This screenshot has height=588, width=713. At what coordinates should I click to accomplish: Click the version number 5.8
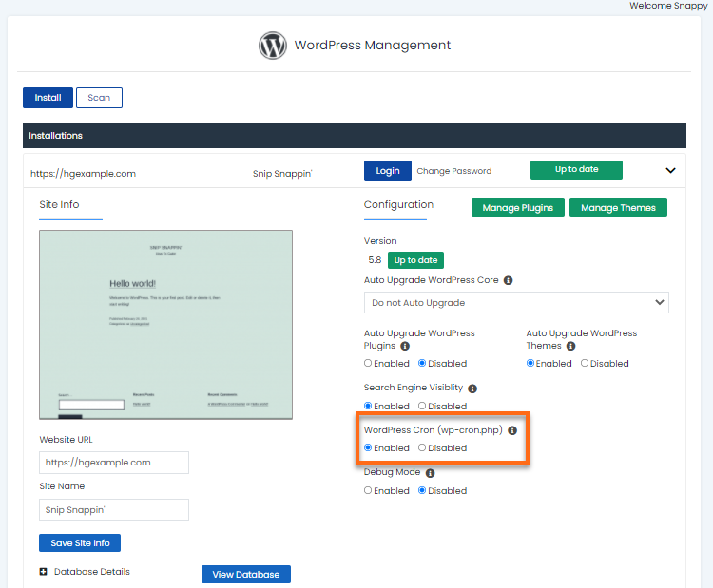tap(375, 260)
